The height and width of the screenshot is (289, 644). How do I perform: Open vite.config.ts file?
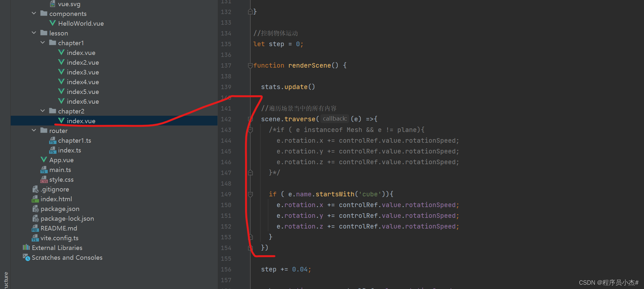59,238
